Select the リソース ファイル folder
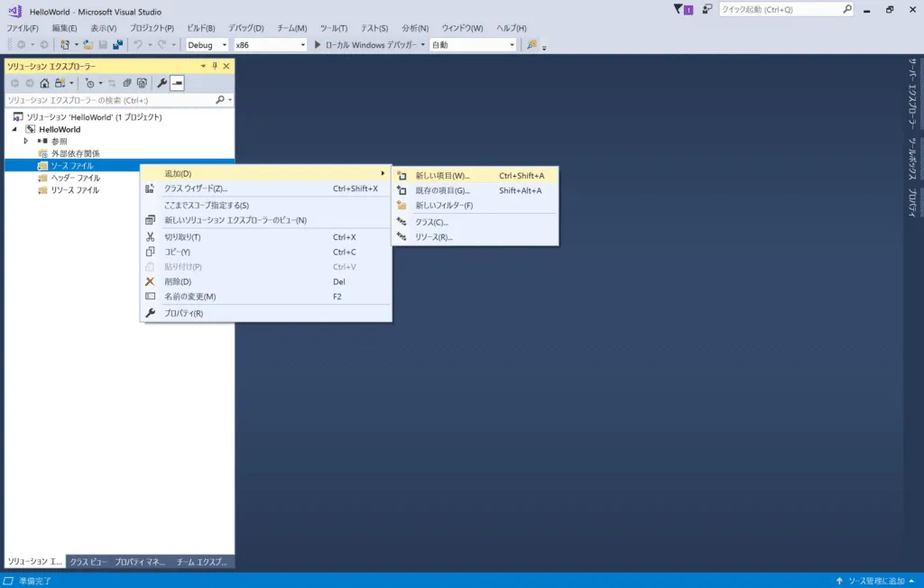 [x=75, y=189]
